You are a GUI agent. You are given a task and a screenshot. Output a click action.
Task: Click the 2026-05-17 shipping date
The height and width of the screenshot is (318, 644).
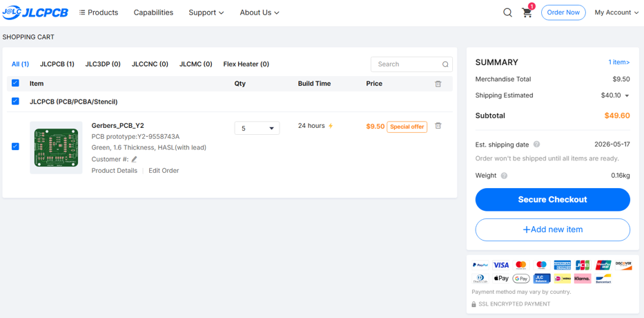click(612, 144)
